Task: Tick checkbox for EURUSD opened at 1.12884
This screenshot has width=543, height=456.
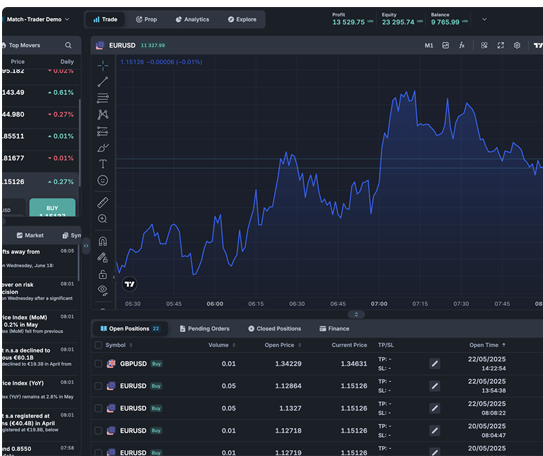Action: pyautogui.click(x=98, y=386)
